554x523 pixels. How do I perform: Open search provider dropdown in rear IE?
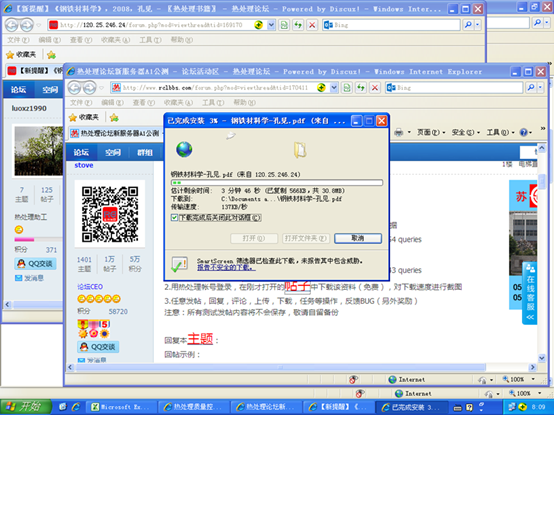478,25
